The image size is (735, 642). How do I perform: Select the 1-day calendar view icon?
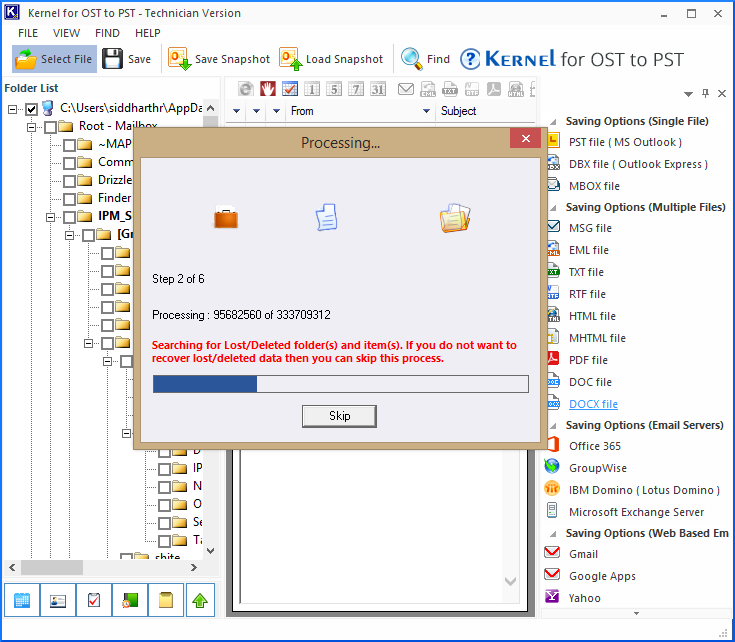[x=312, y=89]
